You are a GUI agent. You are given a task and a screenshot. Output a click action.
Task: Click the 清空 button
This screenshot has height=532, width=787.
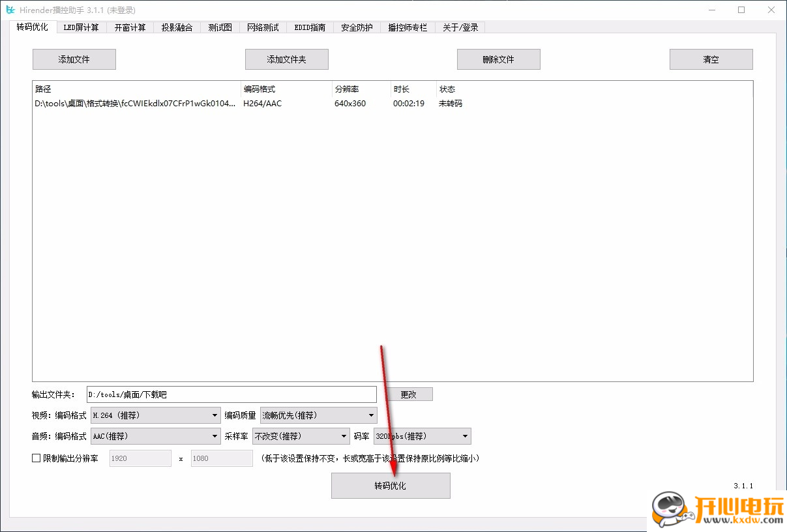point(711,59)
